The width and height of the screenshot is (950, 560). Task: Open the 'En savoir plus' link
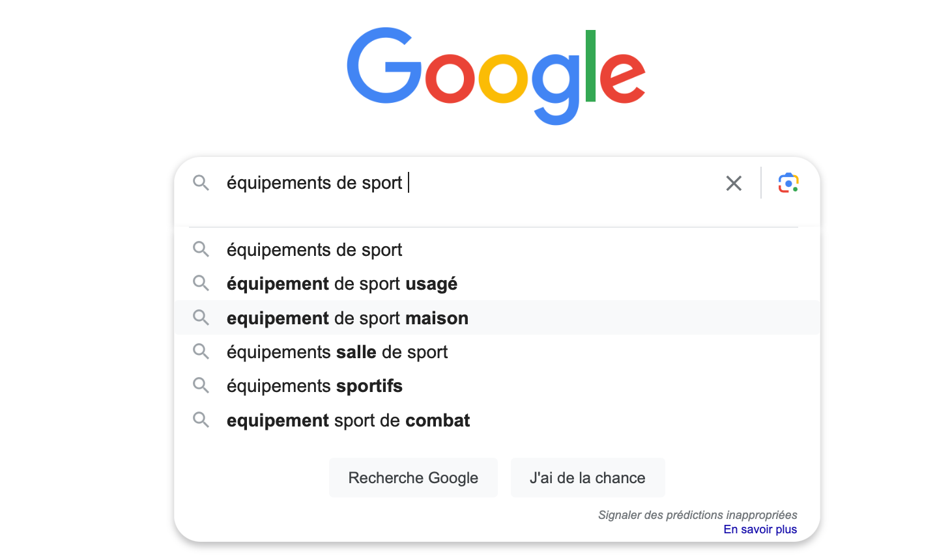pos(760,529)
